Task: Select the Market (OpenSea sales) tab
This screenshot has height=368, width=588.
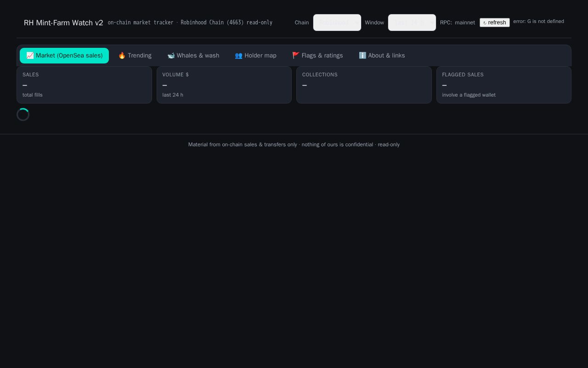Action: 64,56
